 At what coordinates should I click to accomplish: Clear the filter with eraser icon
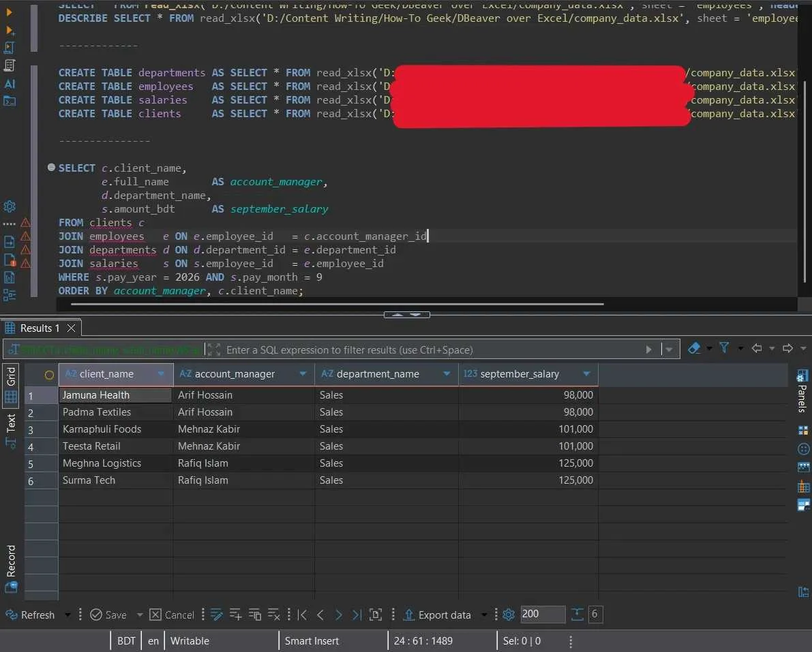pos(694,348)
